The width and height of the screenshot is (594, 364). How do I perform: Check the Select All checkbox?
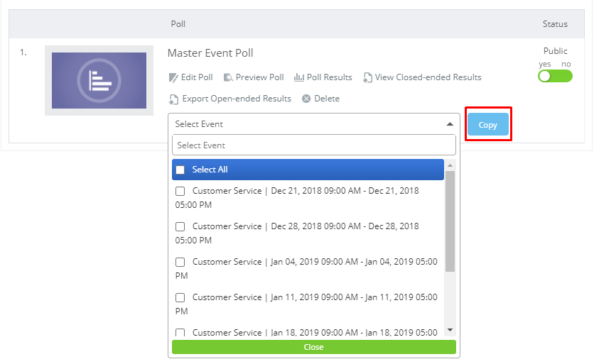pyautogui.click(x=180, y=170)
